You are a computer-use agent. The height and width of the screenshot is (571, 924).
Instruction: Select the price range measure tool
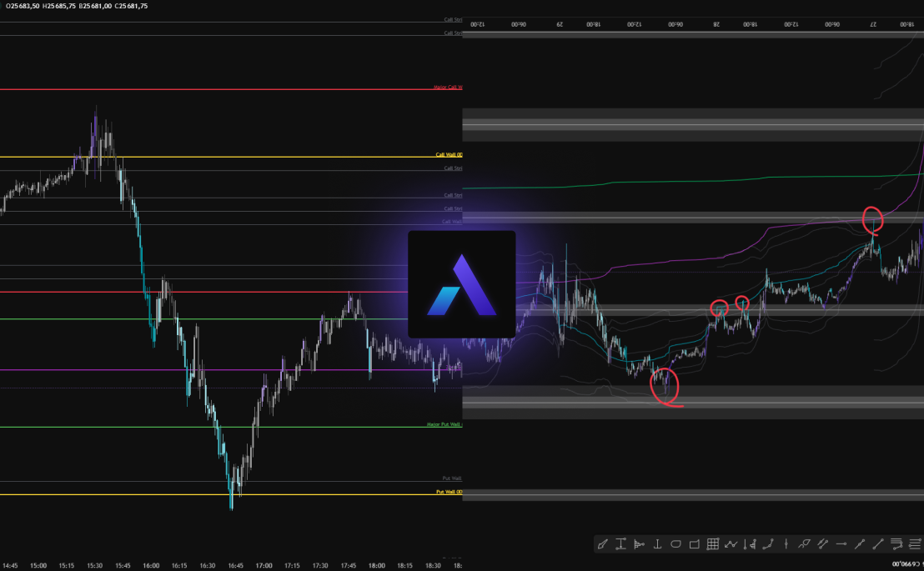621,543
